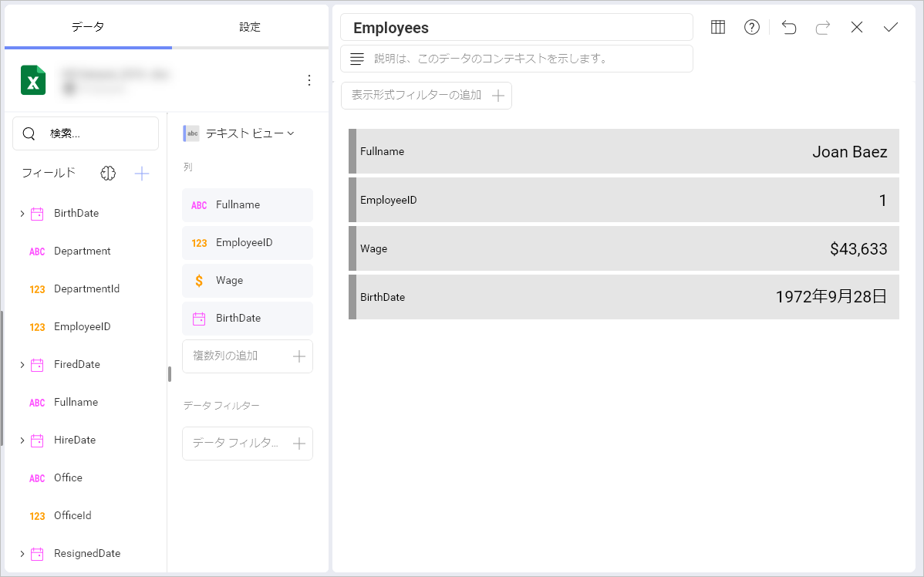Click the Joan Baez value
Viewport: 924px width, 577px height.
coord(850,152)
